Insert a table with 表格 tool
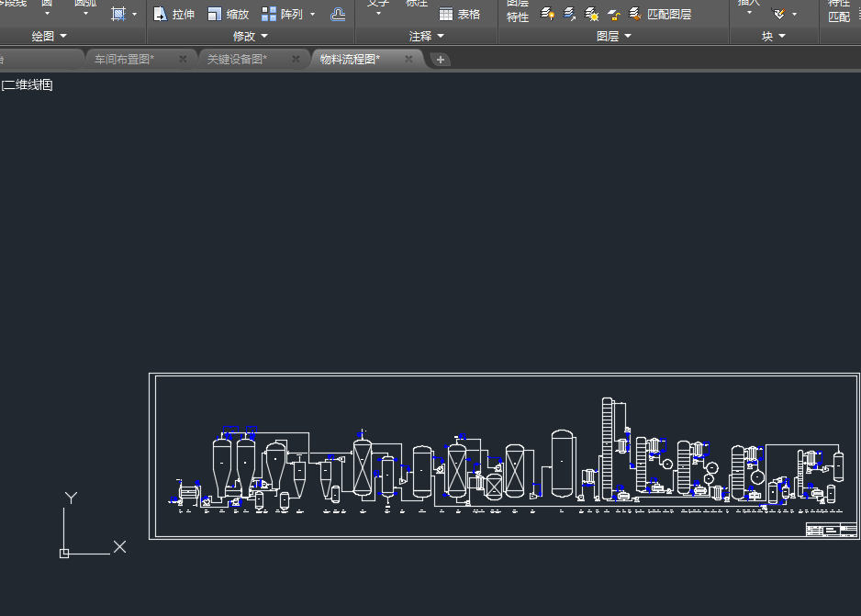The image size is (861, 616). pyautogui.click(x=460, y=15)
